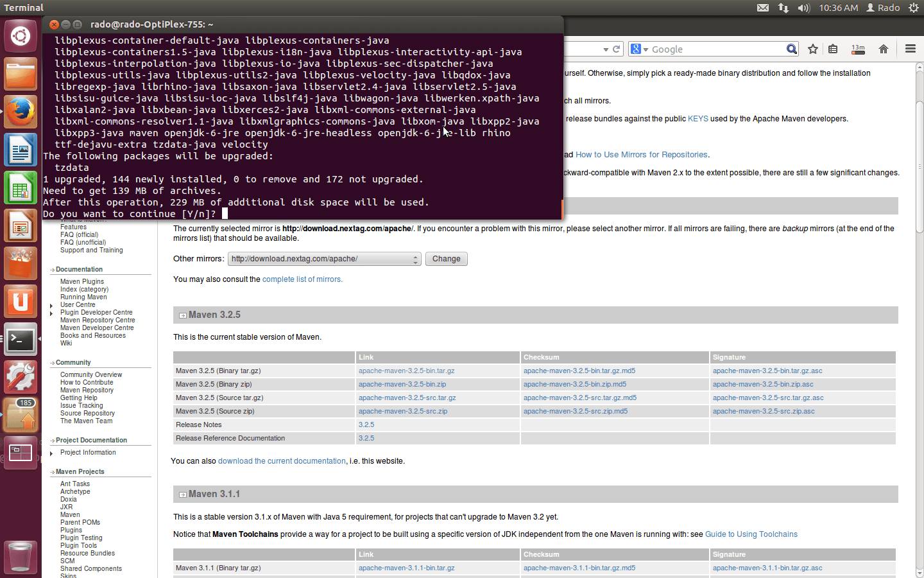Open the Ubuntu One launcher icon
The width and height of the screenshot is (924, 578).
(21, 301)
